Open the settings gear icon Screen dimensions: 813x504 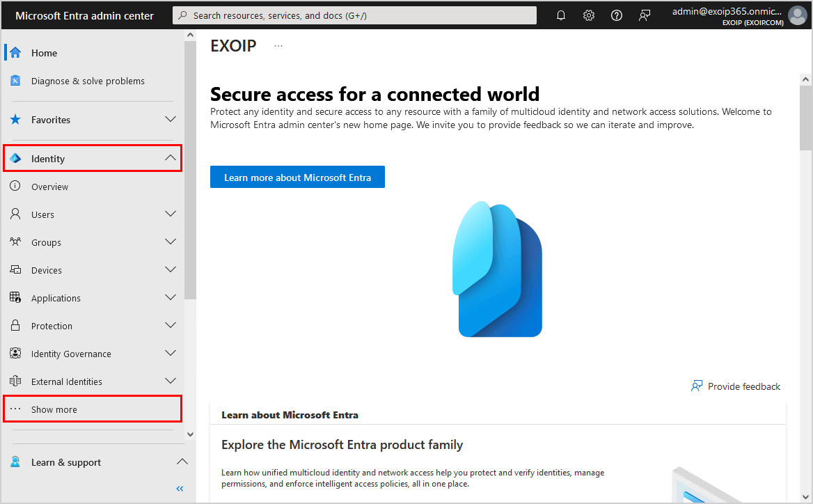click(x=589, y=15)
